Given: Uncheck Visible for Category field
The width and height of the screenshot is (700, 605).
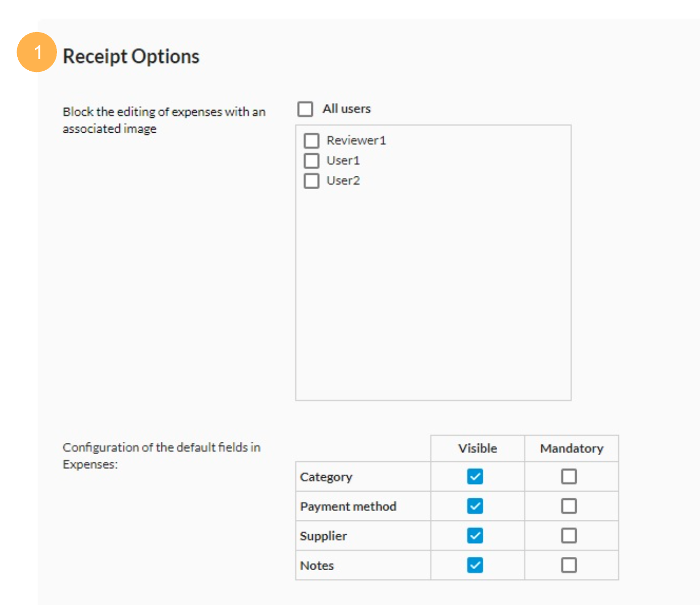Looking at the screenshot, I should [475, 477].
